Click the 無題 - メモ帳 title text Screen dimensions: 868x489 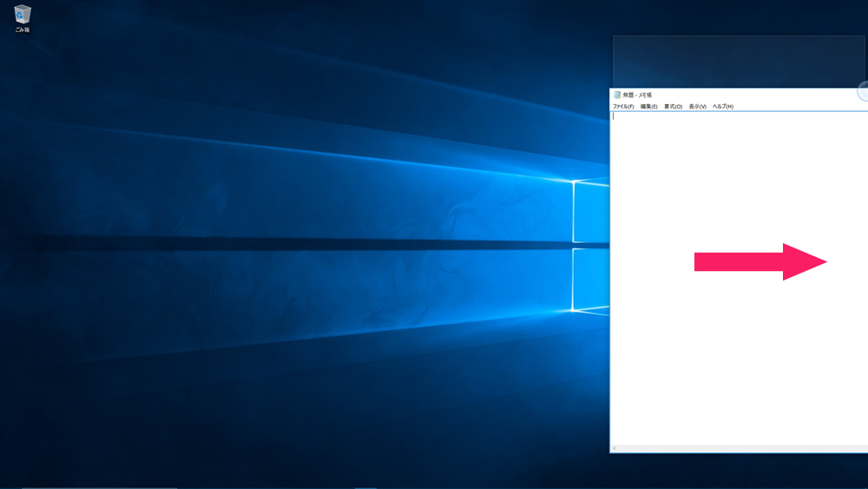[x=637, y=96]
